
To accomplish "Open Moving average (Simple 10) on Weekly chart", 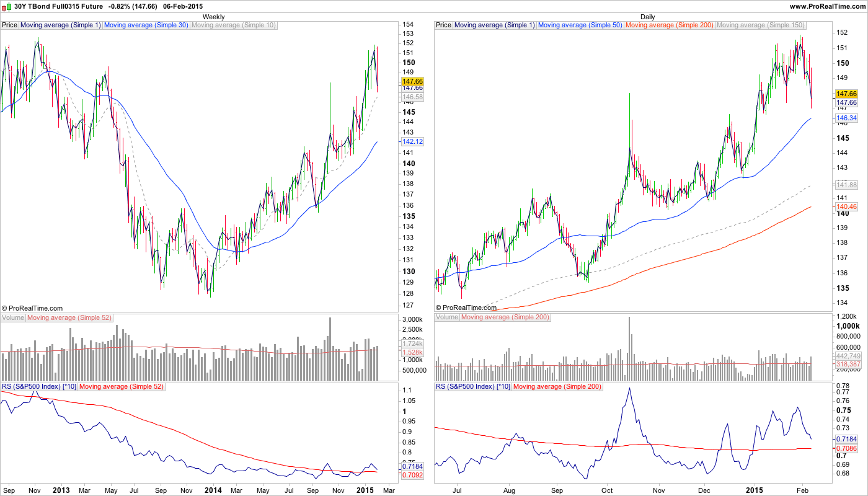I will pyautogui.click(x=234, y=25).
